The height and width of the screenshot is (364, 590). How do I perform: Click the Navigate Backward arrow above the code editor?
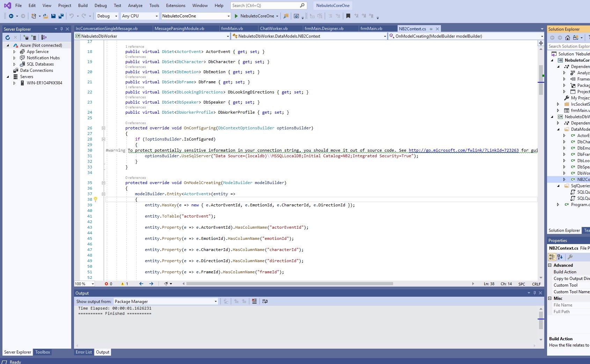point(10,16)
